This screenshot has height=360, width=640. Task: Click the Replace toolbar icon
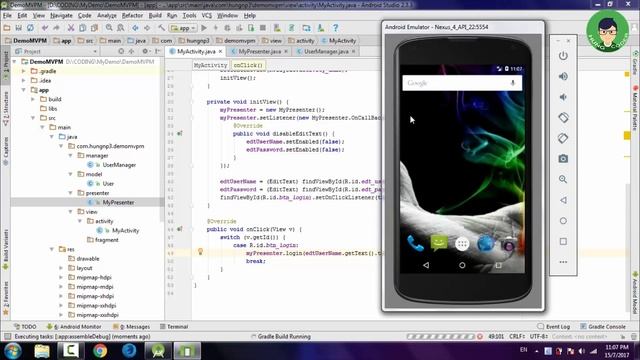pyautogui.click(x=121, y=28)
